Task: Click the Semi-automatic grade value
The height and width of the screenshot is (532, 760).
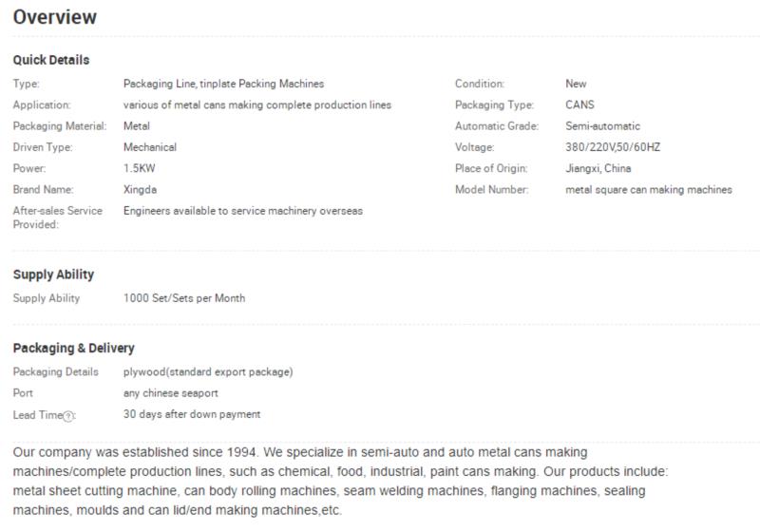Action: (x=602, y=126)
